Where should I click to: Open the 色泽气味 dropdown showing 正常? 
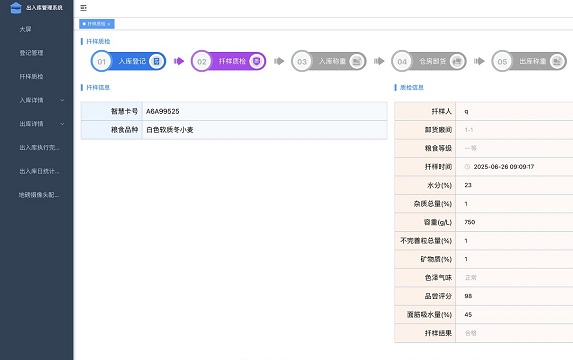pyautogui.click(x=514, y=277)
